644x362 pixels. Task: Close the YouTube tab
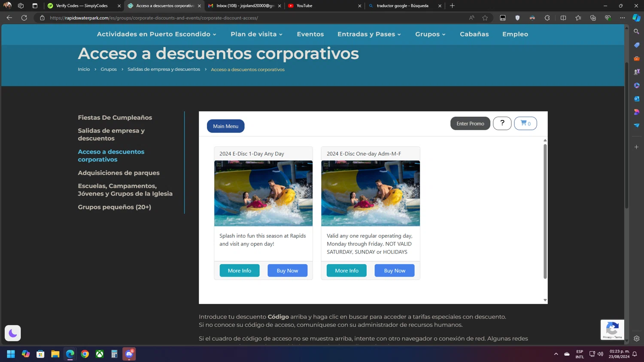click(360, 6)
